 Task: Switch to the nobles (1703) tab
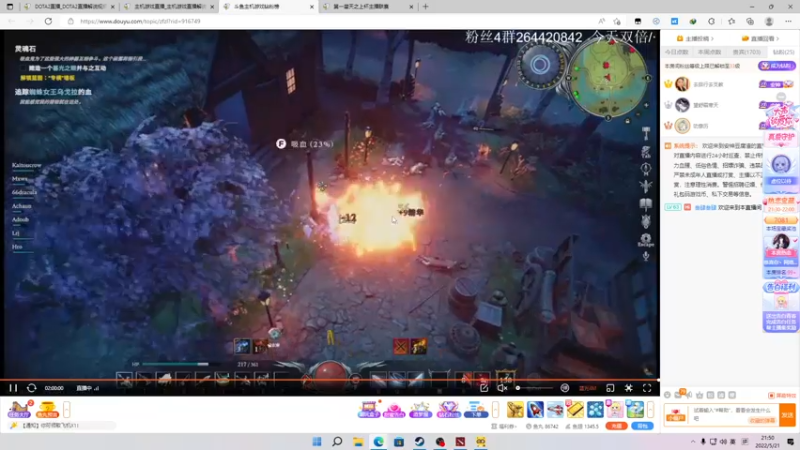tap(746, 52)
